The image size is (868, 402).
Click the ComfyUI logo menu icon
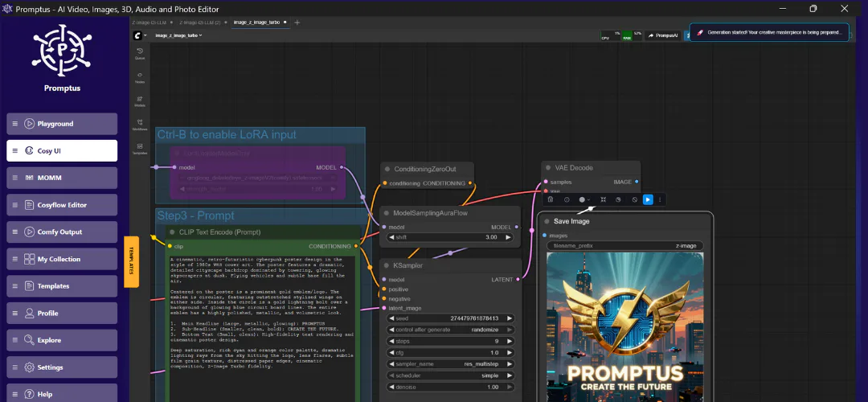point(137,35)
